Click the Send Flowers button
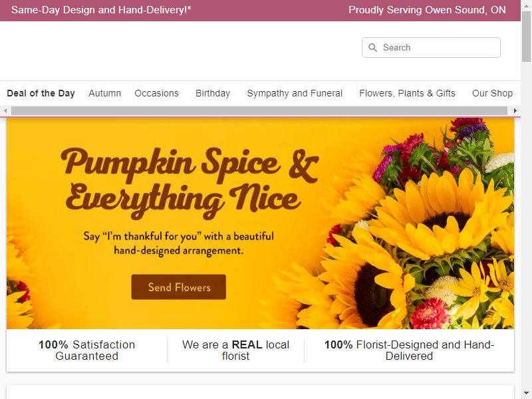 click(178, 287)
